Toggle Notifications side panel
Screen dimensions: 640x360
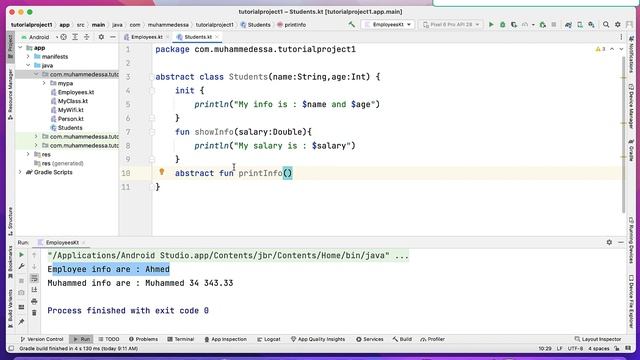pyautogui.click(x=631, y=53)
